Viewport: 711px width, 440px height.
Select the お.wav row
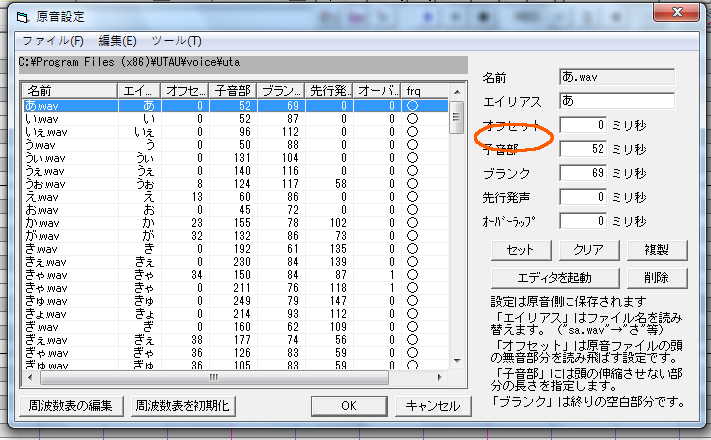(x=235, y=210)
